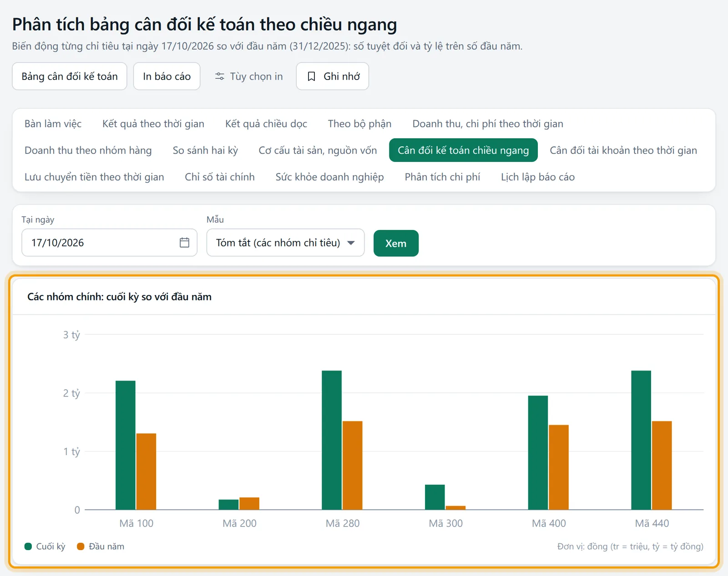
Task: Click the Mã 300 axis label
Action: [x=446, y=523]
